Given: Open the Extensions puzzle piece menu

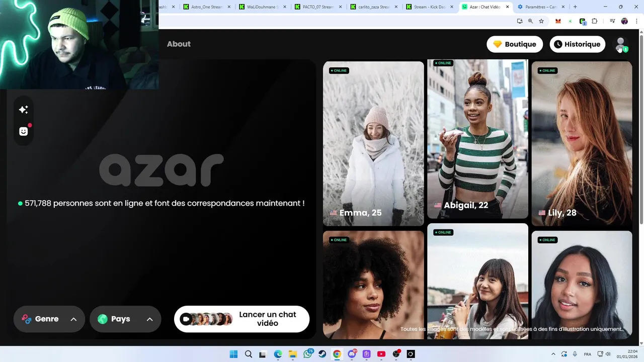Looking at the screenshot, I should click(595, 21).
